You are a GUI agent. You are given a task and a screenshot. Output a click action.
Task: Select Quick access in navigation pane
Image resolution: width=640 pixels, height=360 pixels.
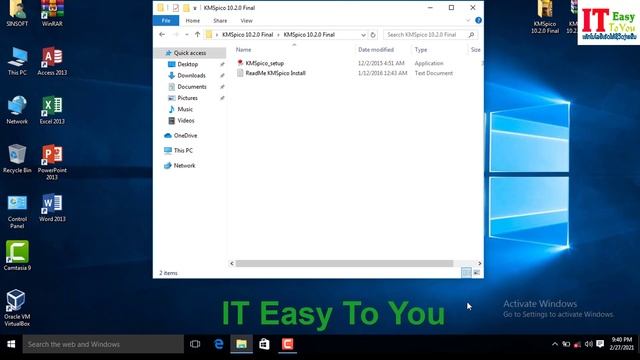click(190, 53)
